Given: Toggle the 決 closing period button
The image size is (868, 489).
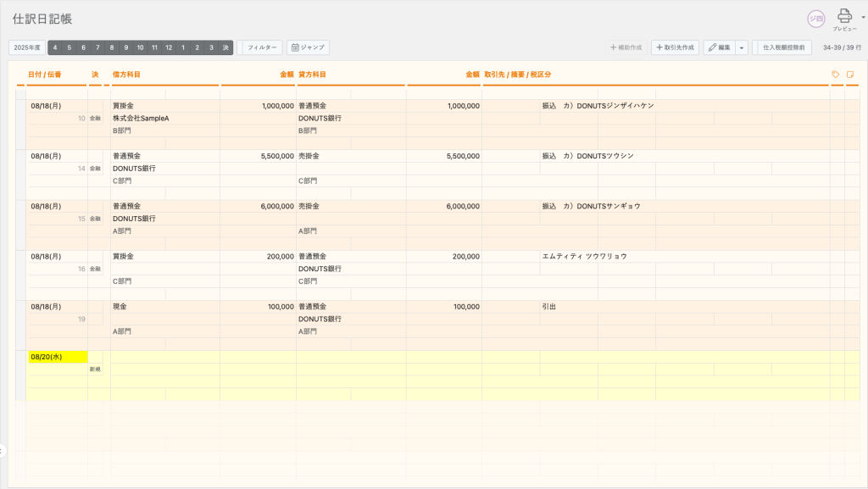Looking at the screenshot, I should (225, 47).
